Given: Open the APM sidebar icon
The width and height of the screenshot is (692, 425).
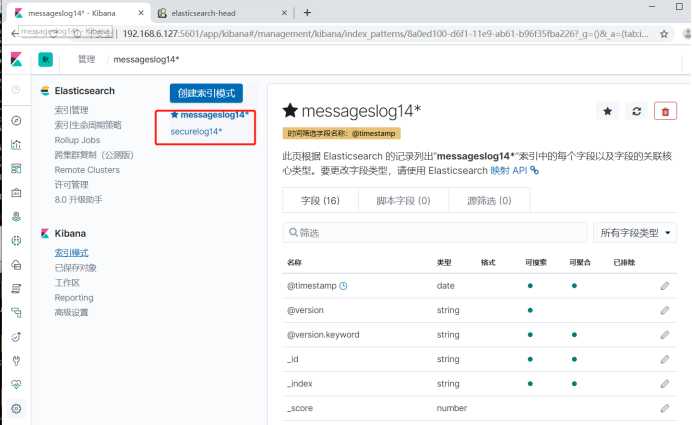Looking at the screenshot, I should pos(16,313).
